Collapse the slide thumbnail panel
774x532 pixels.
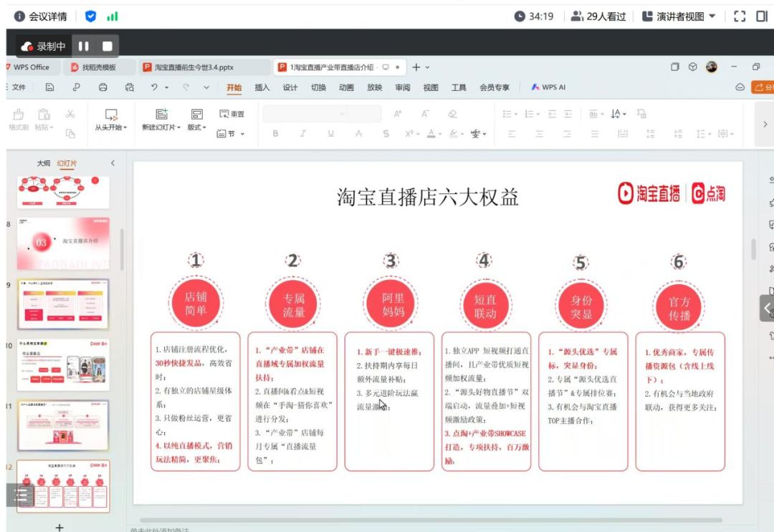113,163
